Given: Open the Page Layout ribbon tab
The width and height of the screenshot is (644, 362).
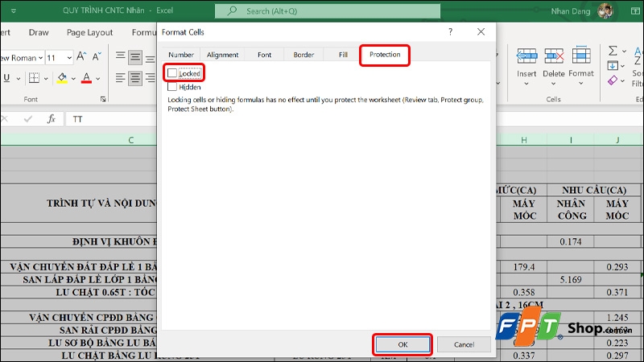Looking at the screenshot, I should click(x=89, y=32).
